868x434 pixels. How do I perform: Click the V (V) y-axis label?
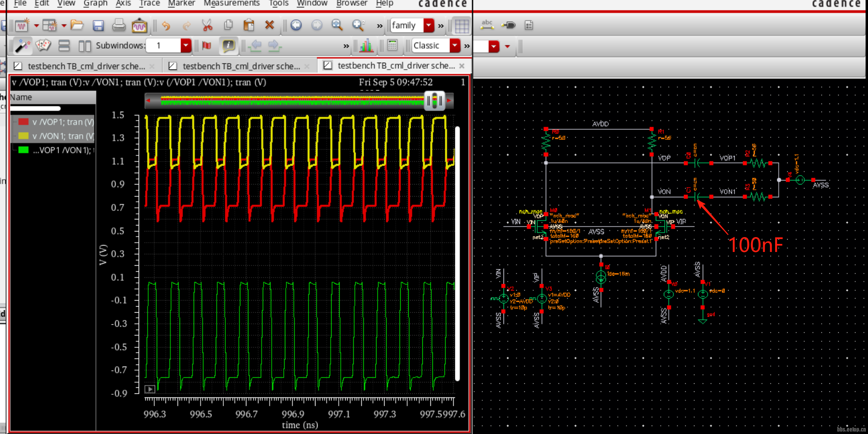click(x=103, y=254)
